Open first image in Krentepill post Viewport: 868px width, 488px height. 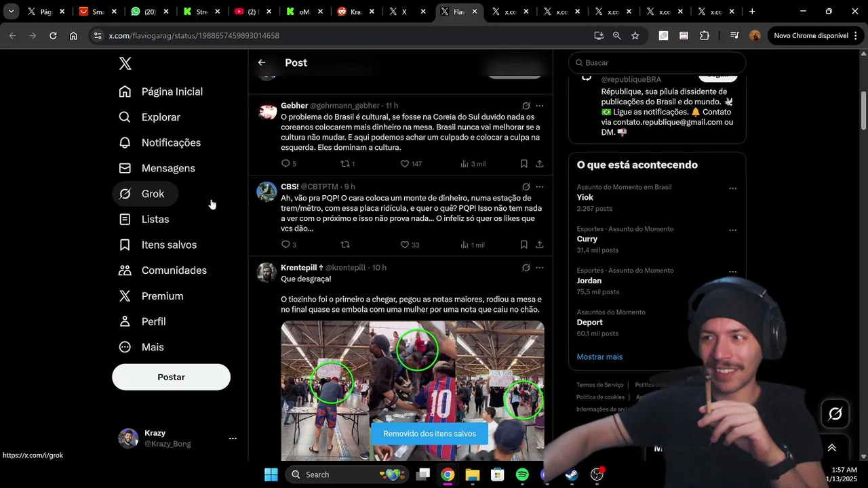click(325, 390)
